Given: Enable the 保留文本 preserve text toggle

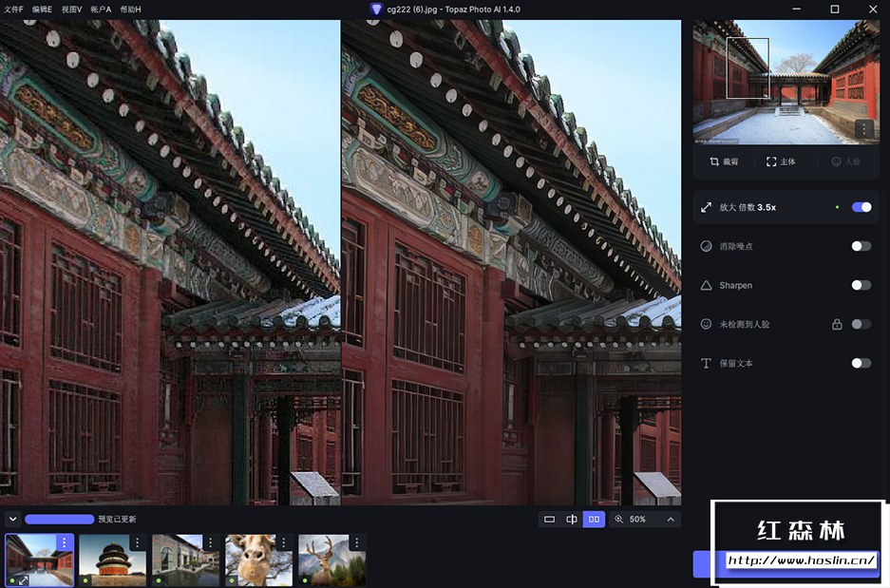Looking at the screenshot, I should pos(862,363).
